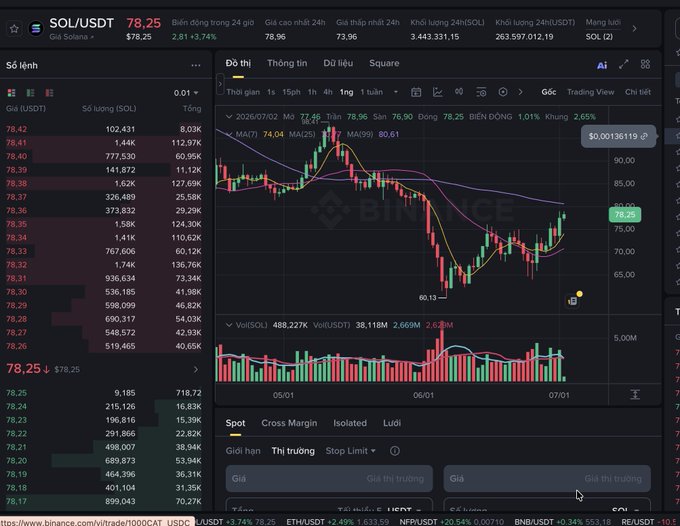Screen dimensions: 680x526
Task: Click the sell side Giá price field
Action: 547,479
